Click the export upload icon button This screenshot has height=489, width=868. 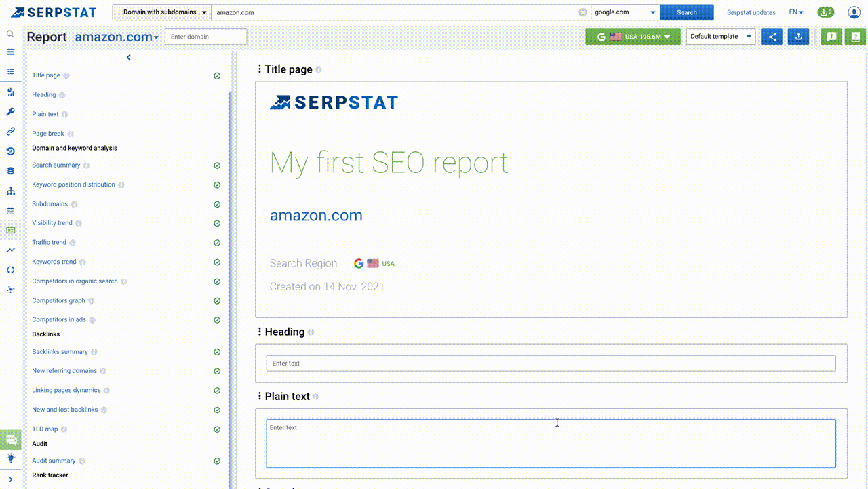coord(799,37)
